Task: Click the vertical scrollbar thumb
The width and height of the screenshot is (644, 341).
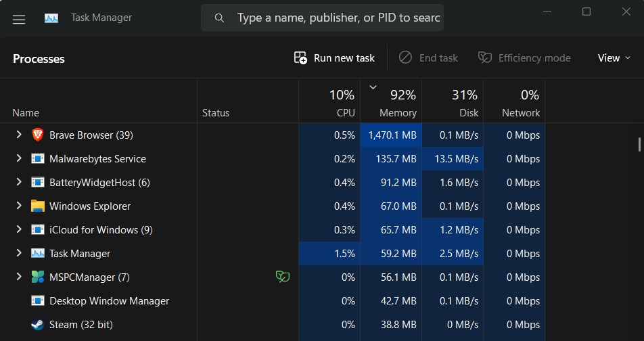Action: [x=639, y=144]
